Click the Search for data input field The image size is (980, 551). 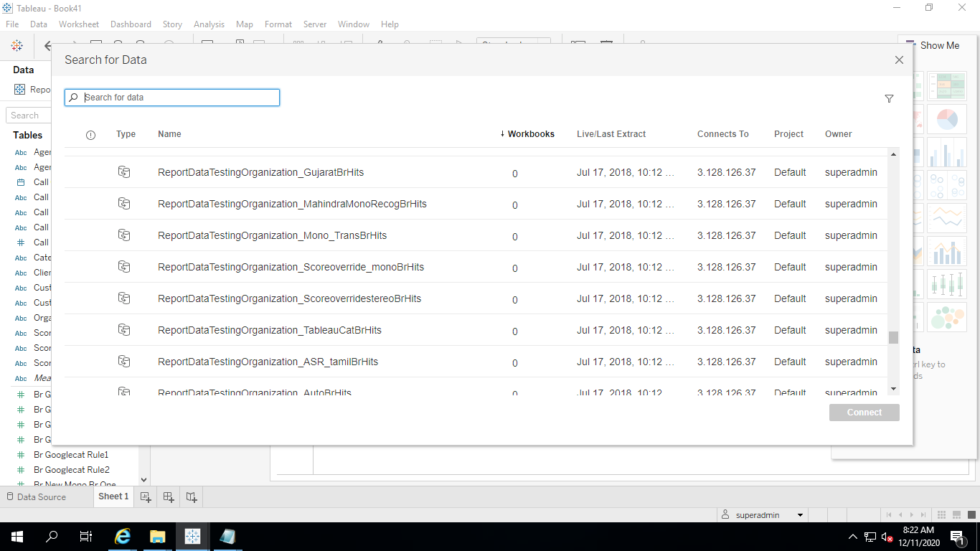172,98
